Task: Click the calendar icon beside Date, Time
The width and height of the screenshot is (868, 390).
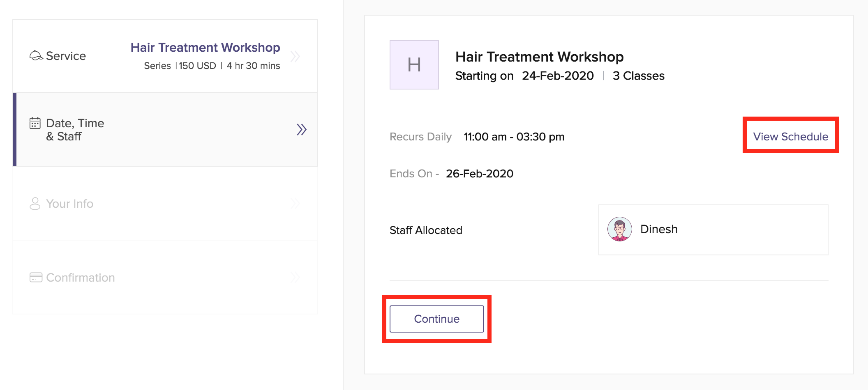Action: click(35, 123)
